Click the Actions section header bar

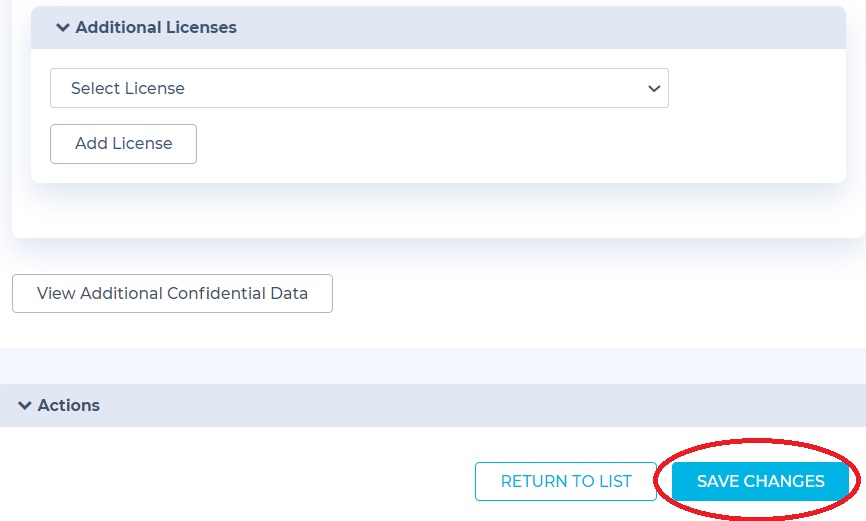[433, 405]
